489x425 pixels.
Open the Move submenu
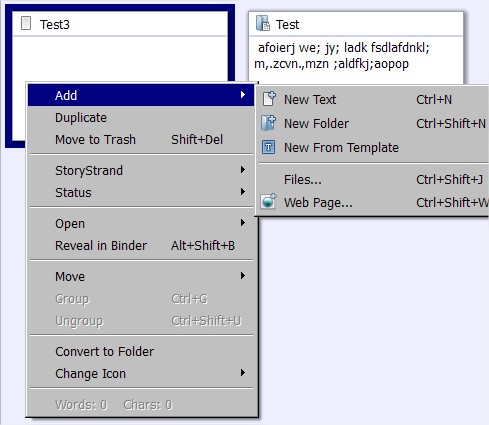[x=141, y=276]
